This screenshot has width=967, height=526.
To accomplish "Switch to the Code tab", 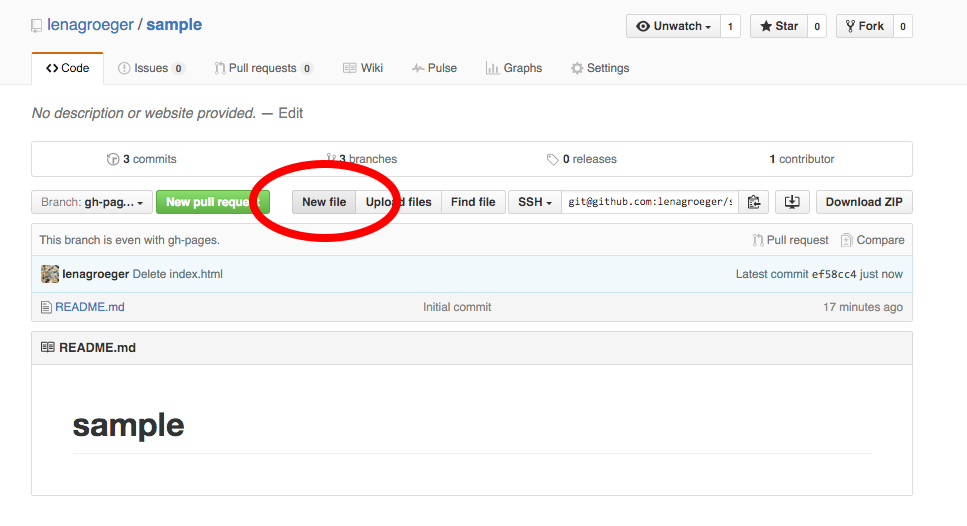I will pyautogui.click(x=67, y=68).
